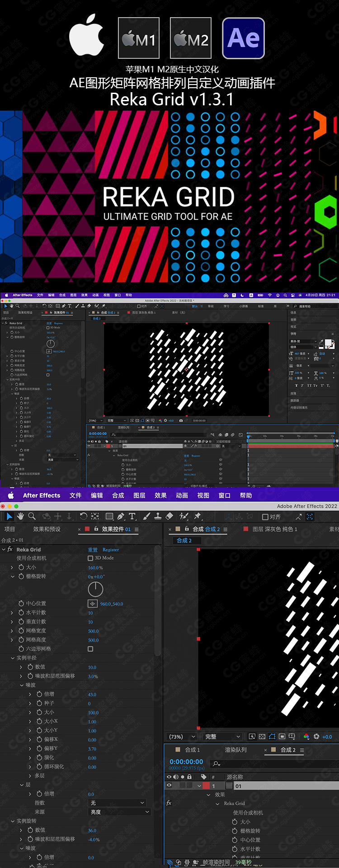
Task: Select the Rectangle shape tool in enlarged toolbar
Action: [109, 516]
